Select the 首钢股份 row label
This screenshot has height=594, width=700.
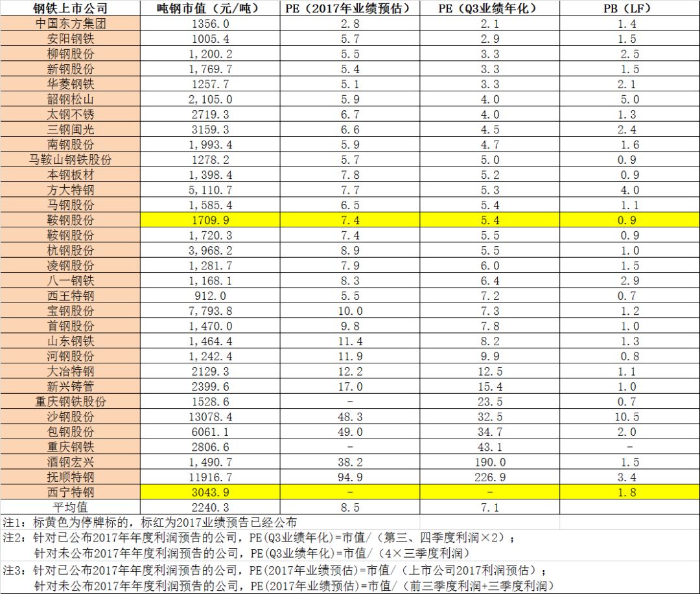coord(70,326)
